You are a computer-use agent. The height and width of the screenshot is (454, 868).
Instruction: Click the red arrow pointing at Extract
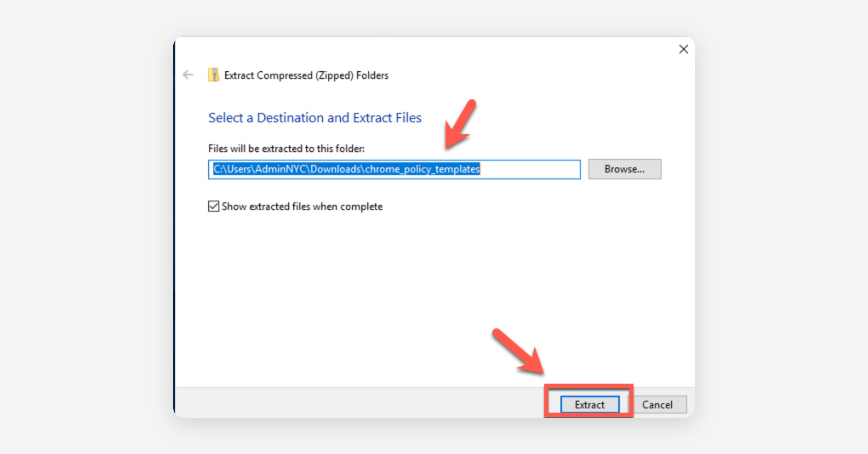[x=519, y=351]
